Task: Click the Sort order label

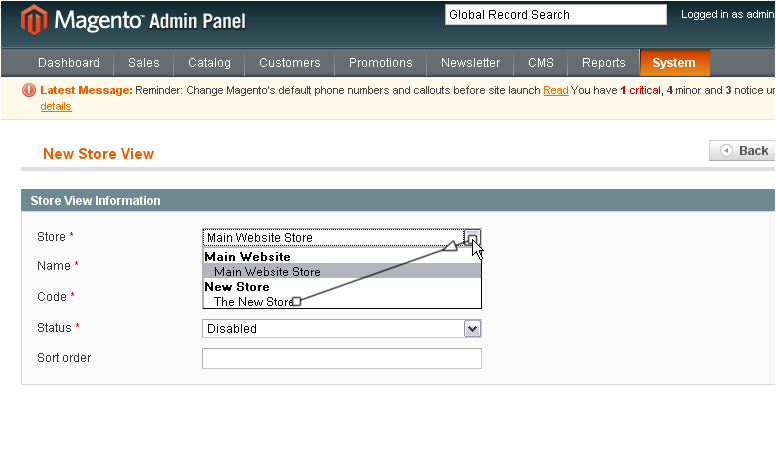Action: pyautogui.click(x=64, y=357)
